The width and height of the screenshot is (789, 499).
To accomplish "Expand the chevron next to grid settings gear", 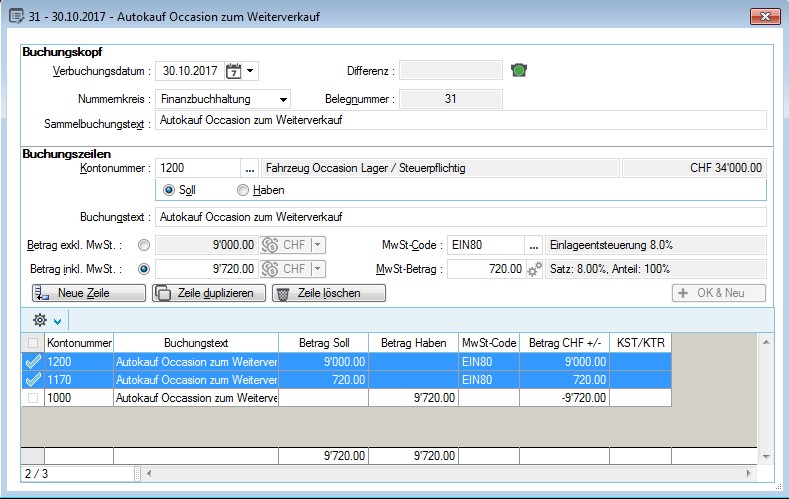I will [57, 321].
